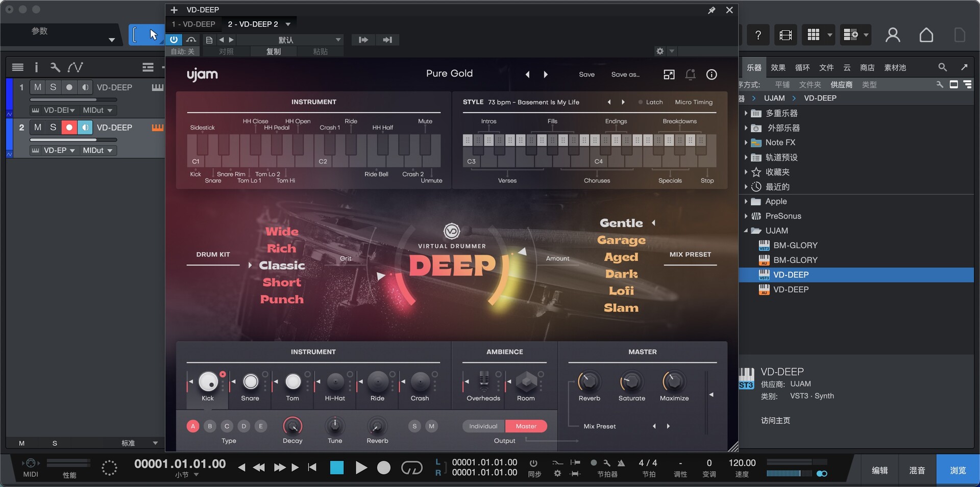Select kick type A
Viewport: 980px width, 487px height.
[x=193, y=426]
